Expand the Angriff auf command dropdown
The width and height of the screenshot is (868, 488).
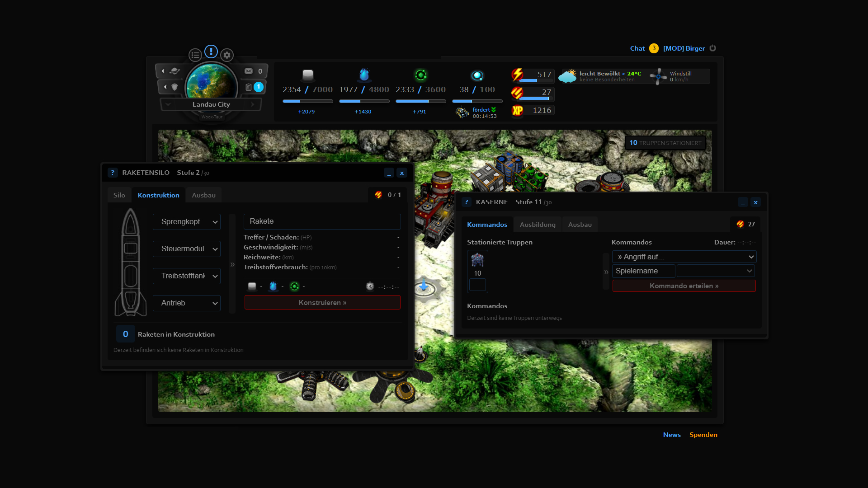[x=684, y=257]
